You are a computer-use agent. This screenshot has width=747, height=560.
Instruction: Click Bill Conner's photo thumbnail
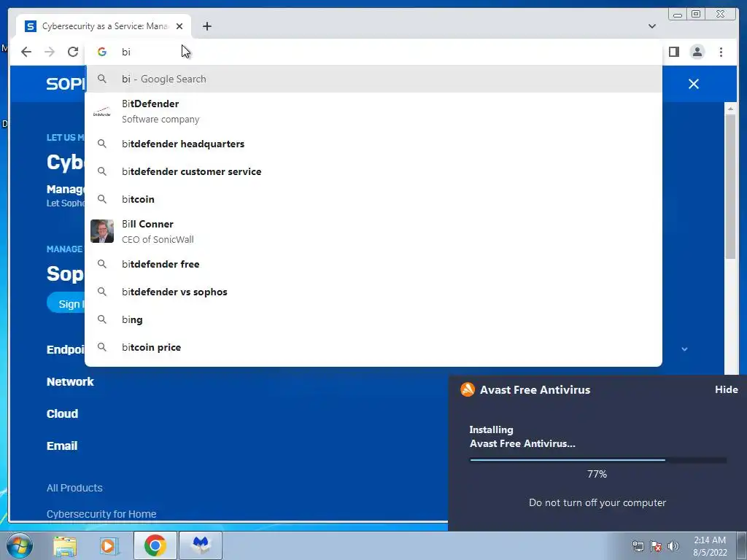click(102, 231)
